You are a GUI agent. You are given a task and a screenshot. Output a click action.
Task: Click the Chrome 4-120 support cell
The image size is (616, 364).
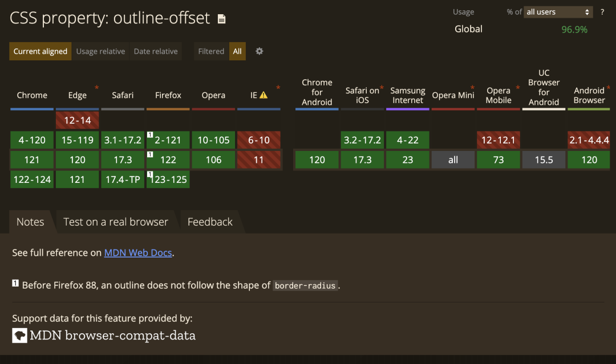click(32, 140)
